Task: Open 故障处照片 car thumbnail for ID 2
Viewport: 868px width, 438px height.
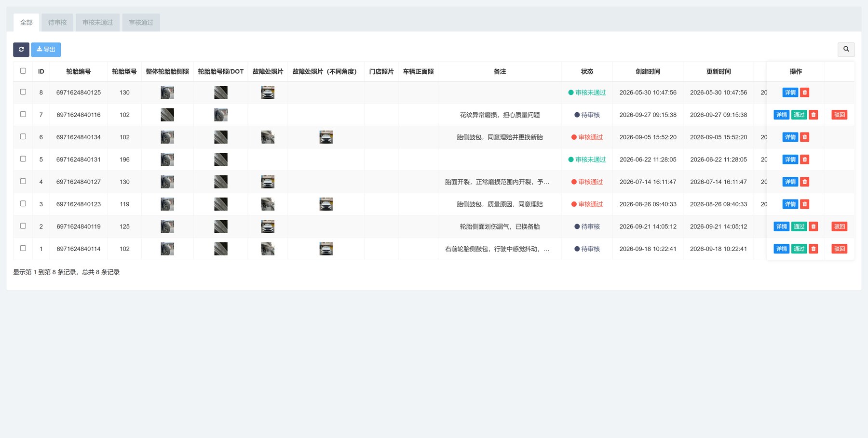Action: (268, 226)
